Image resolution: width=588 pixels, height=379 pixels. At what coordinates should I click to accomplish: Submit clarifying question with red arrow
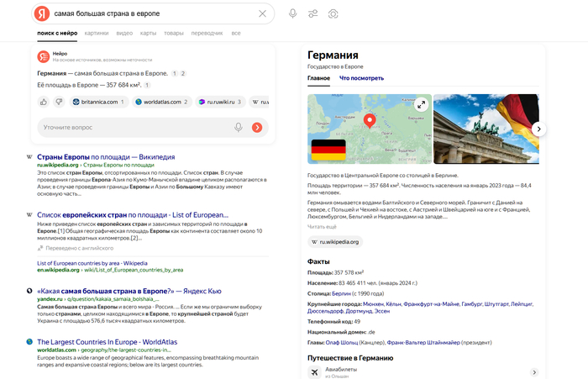pyautogui.click(x=257, y=128)
